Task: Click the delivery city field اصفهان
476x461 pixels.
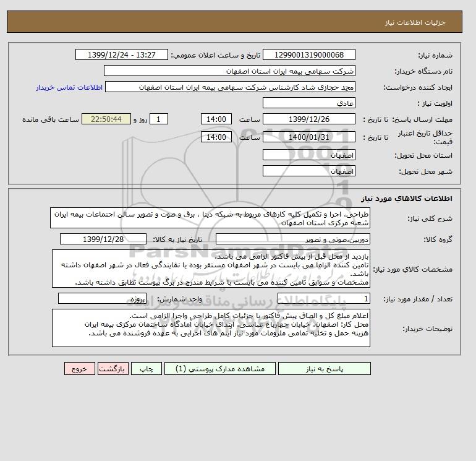Action: pyautogui.click(x=308, y=171)
